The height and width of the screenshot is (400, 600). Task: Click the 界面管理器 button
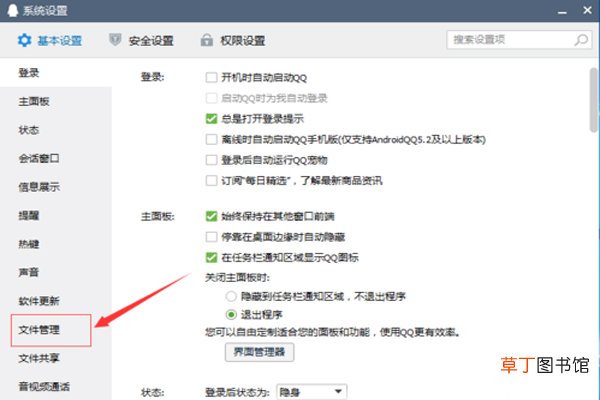259,352
